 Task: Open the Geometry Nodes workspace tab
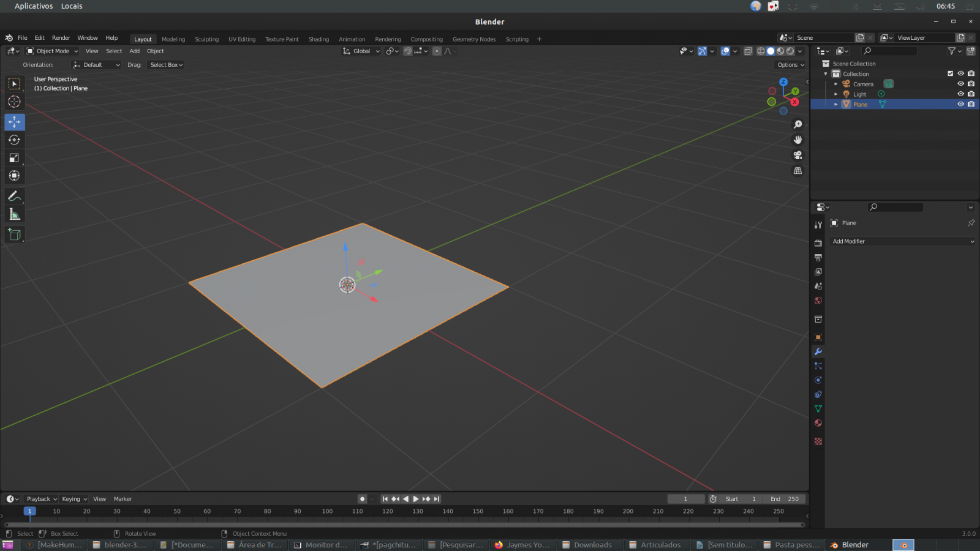click(474, 39)
